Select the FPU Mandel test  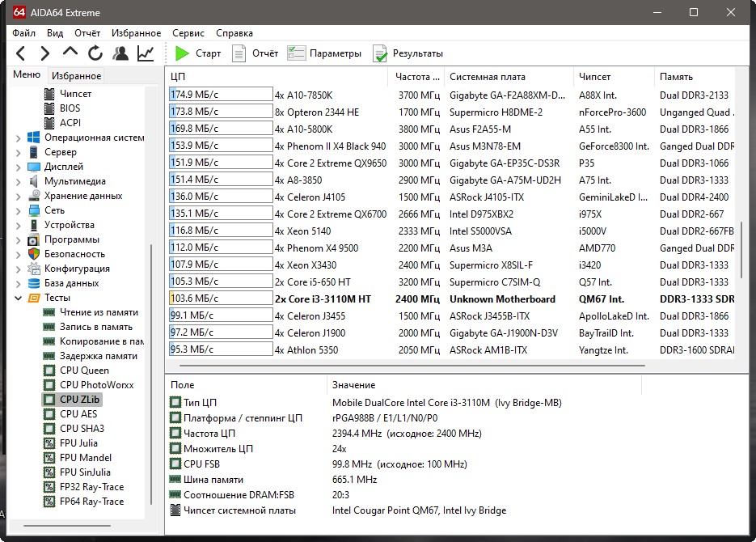point(86,458)
